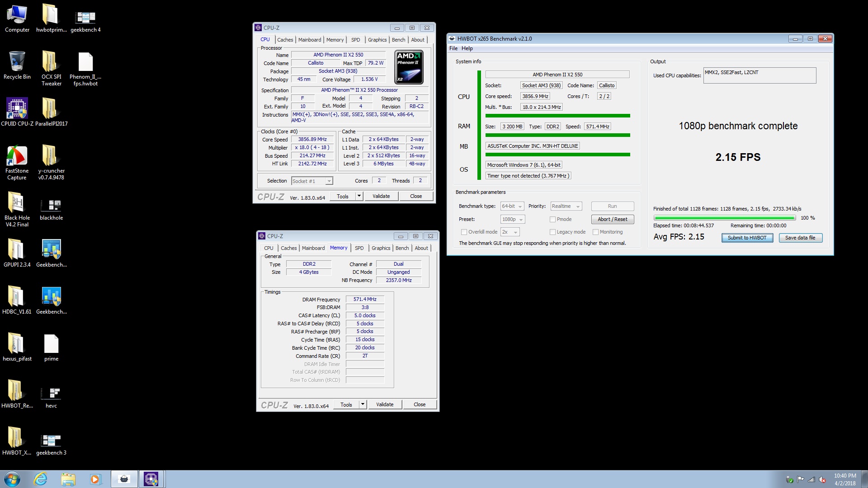Open Windows Media Player taskbar icon

(x=95, y=479)
